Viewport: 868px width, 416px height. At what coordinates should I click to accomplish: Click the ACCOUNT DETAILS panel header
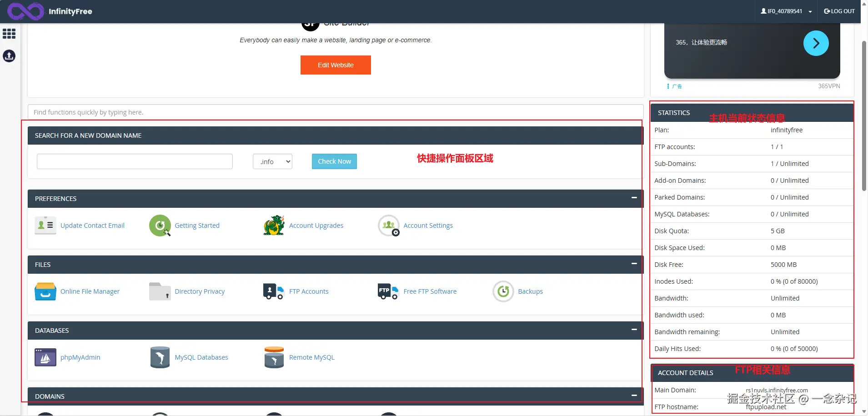click(x=752, y=373)
